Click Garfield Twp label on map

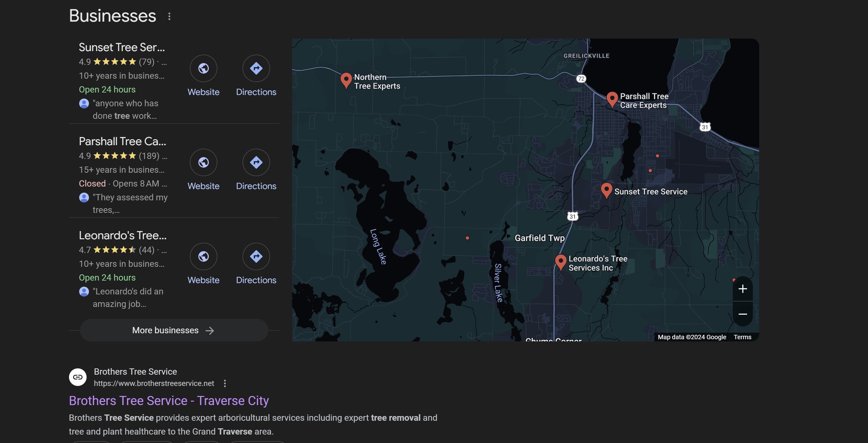coord(540,238)
